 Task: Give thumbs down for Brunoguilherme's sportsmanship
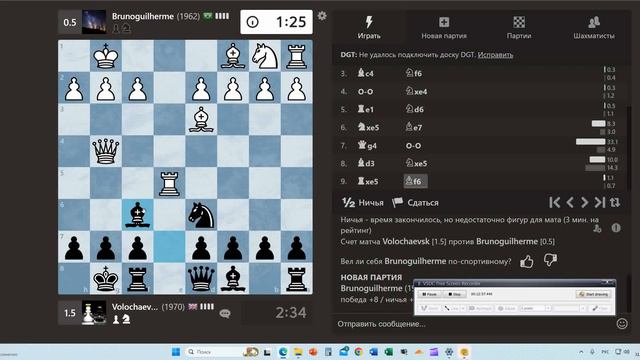pos(550,260)
